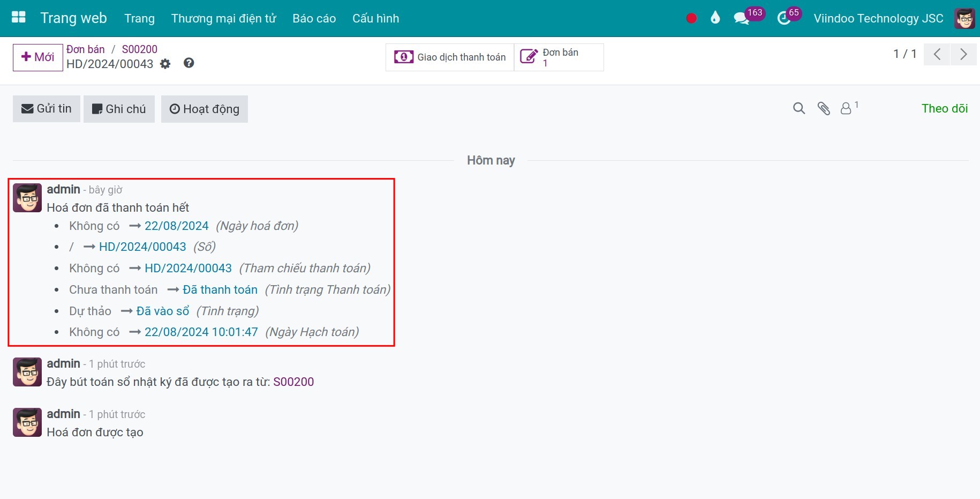This screenshot has width=980, height=499.
Task: Open Giao dịch thanh toán smart button
Action: [x=450, y=57]
